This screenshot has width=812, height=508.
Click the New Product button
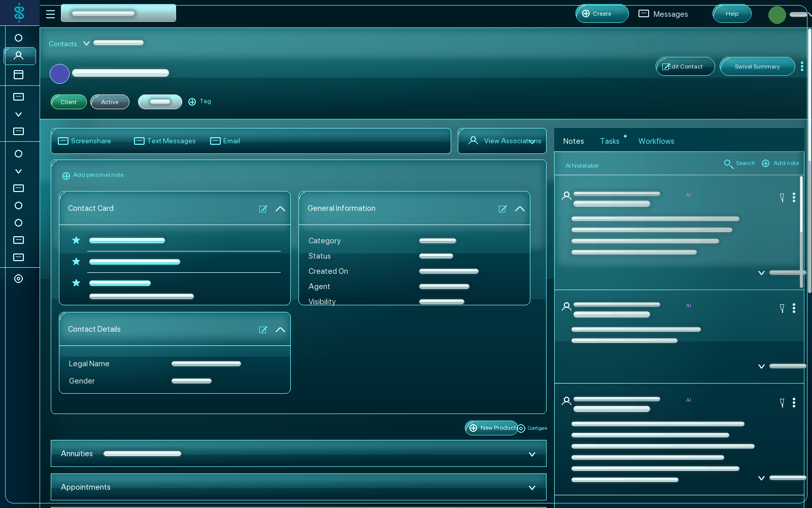pyautogui.click(x=491, y=428)
